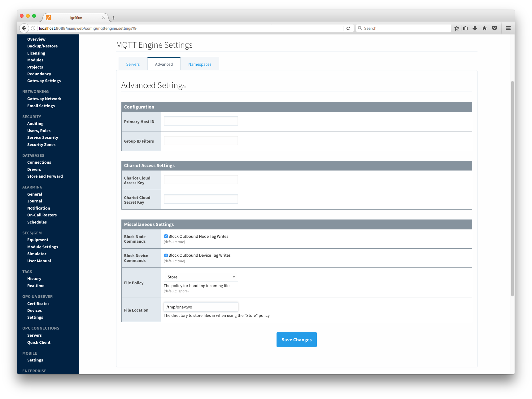Open On-Call Rosters in the sidebar
Viewport: 532px width, 399px height.
point(42,215)
